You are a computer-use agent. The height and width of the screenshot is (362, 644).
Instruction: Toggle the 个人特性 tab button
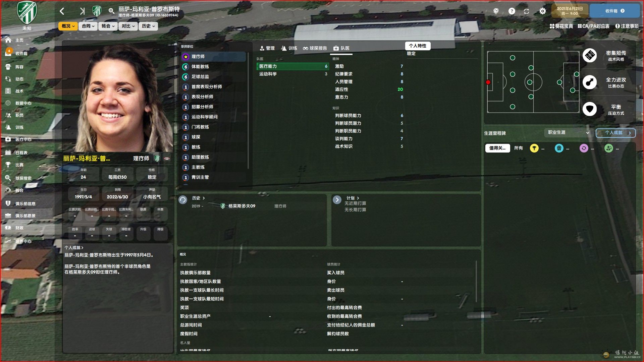click(x=417, y=46)
